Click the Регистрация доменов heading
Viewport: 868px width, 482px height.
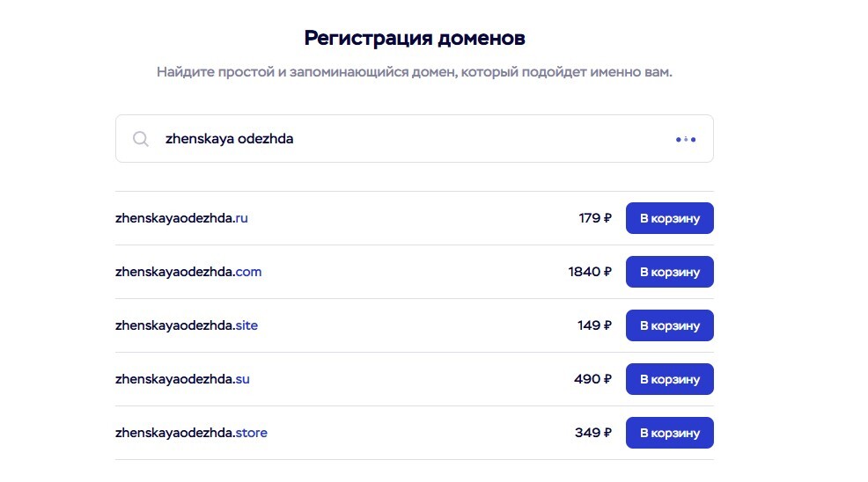tap(415, 38)
